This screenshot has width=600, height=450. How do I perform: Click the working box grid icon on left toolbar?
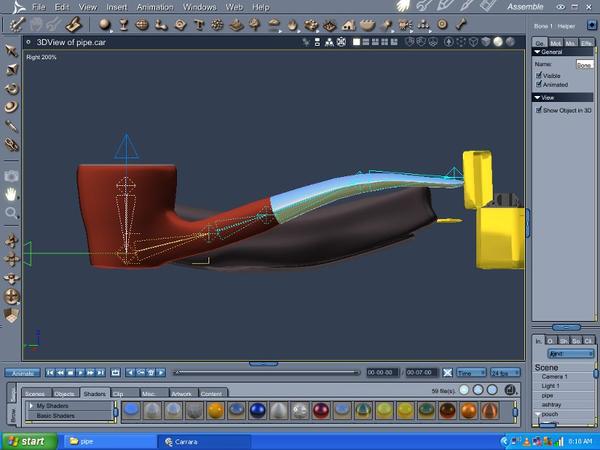(11, 315)
